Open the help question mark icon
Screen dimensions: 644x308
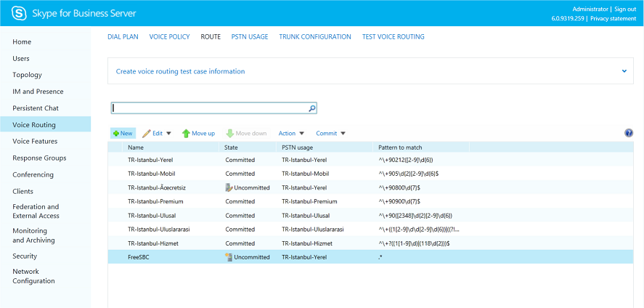[x=629, y=133]
